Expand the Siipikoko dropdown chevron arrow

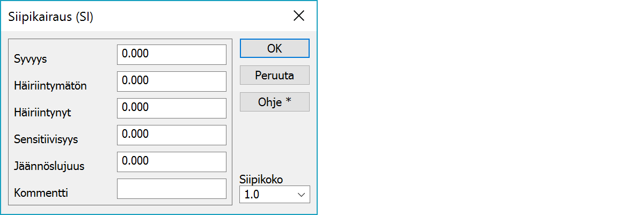pyautogui.click(x=301, y=195)
